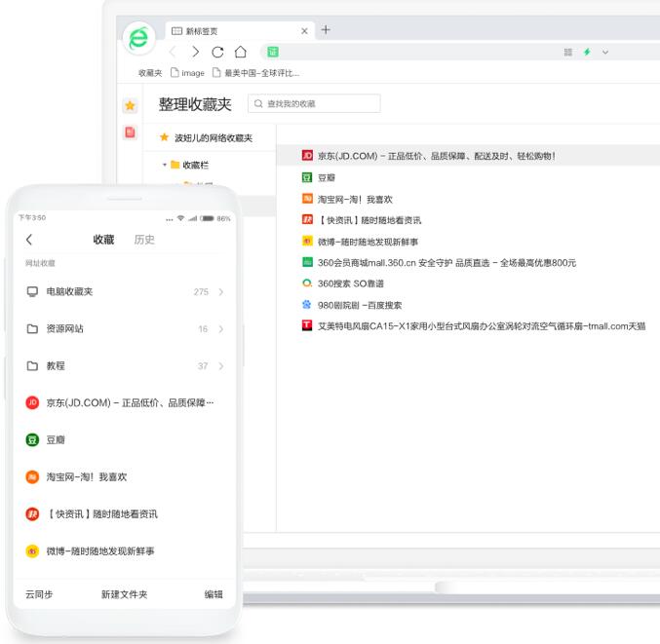Screen dimensions: 660x644
Task: Expand 教程 chevron on phone
Action: (x=221, y=366)
